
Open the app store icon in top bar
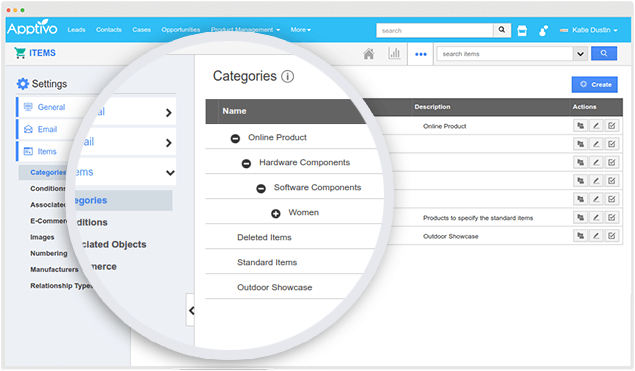pyautogui.click(x=522, y=30)
